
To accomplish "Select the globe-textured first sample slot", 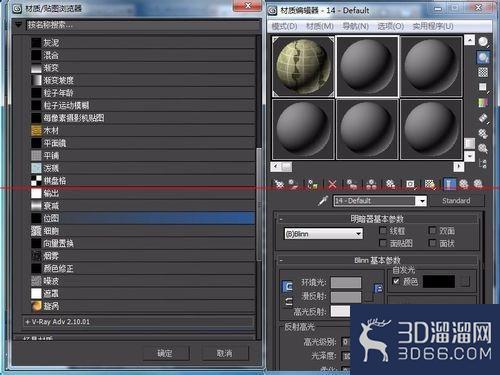I will click(303, 66).
